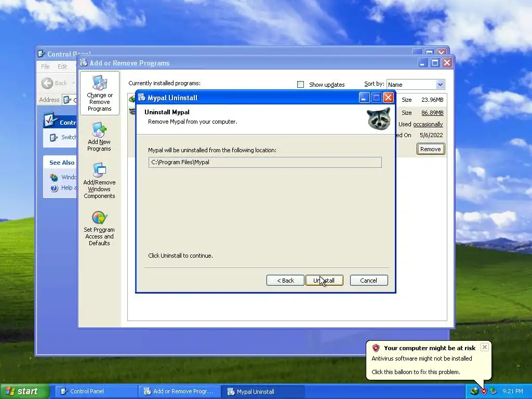The image size is (532, 399).
Task: Click the See Also heading in sidebar
Action: [x=62, y=163]
